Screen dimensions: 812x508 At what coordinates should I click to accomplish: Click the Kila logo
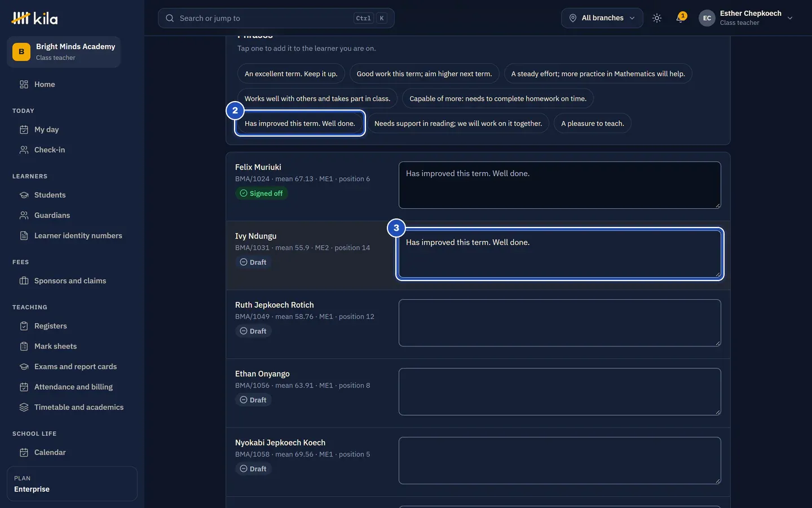point(34,18)
